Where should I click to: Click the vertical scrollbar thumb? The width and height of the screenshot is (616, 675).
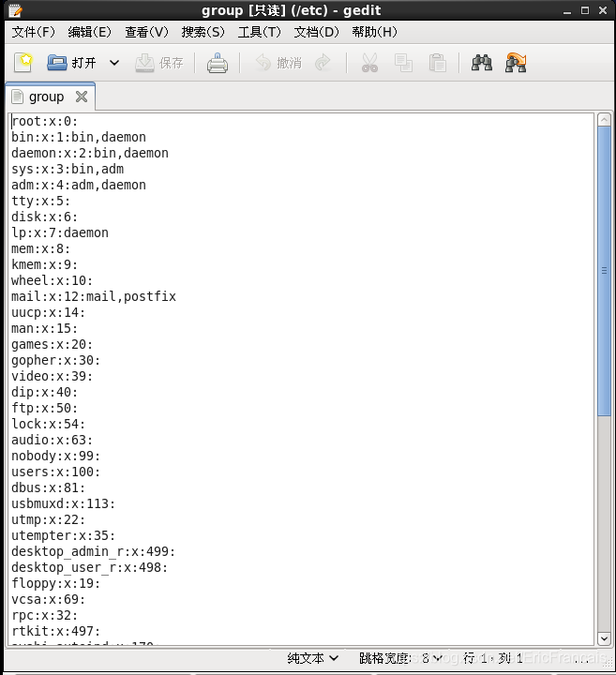[605, 271]
